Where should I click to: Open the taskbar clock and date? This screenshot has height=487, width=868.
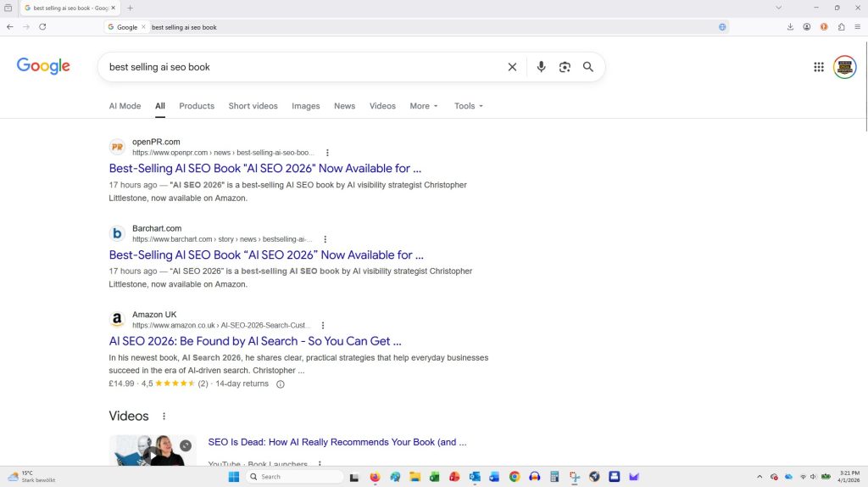(x=849, y=477)
